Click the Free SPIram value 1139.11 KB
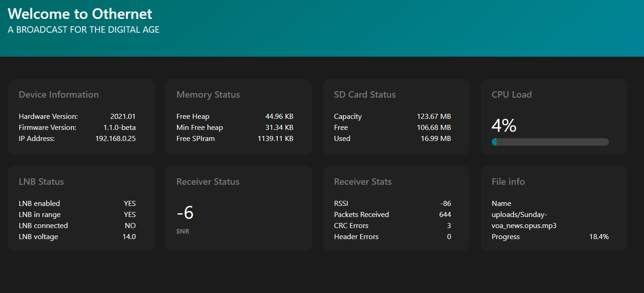The width and height of the screenshot is (644, 293). (276, 139)
